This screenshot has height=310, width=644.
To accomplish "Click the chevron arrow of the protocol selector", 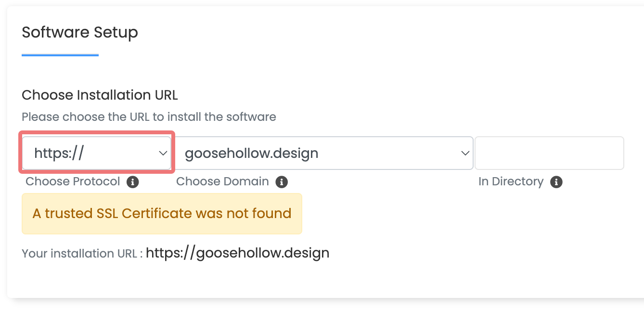I will (x=163, y=153).
